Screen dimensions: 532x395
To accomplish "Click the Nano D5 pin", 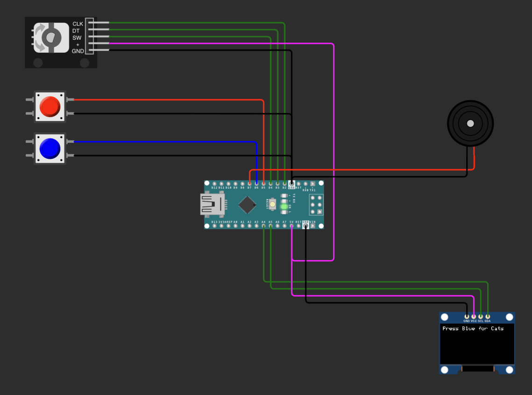I will pos(263,184).
